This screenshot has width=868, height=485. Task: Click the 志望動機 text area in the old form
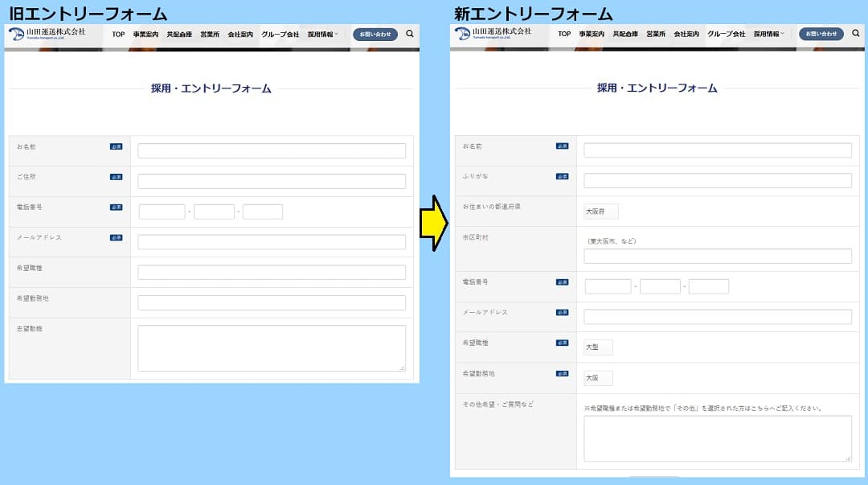[x=272, y=347]
